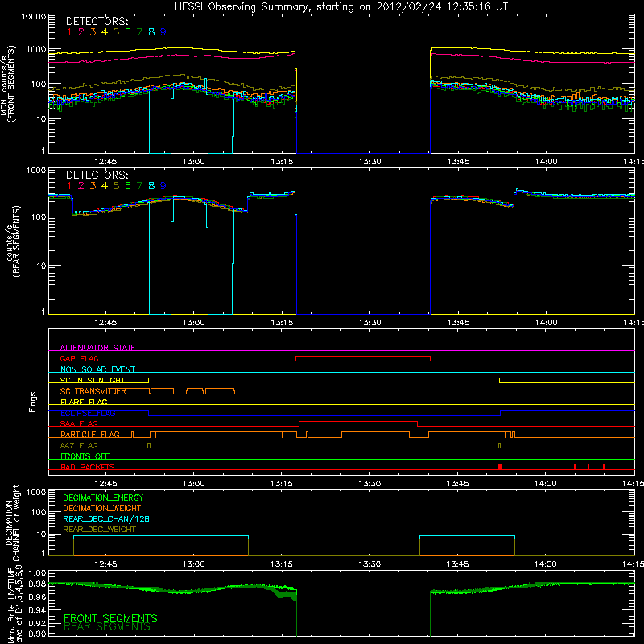Click the FRONT SEGMENTS livetime legend label
644x644 pixels.
point(110,618)
